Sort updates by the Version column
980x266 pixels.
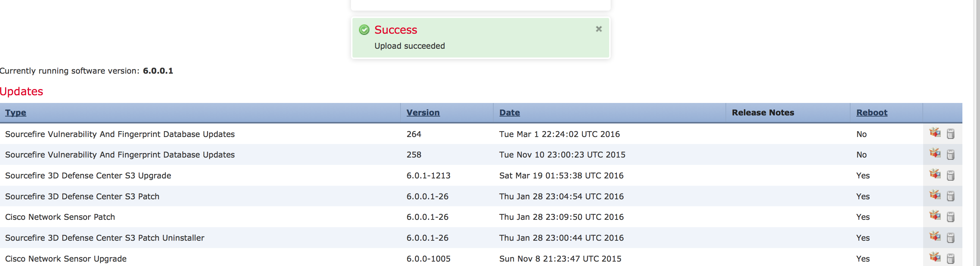coord(423,112)
